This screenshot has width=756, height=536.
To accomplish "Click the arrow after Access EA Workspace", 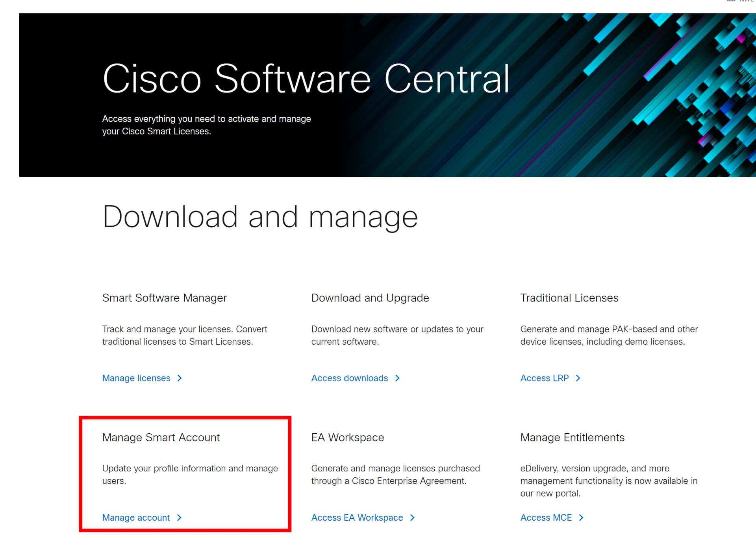I will point(412,518).
